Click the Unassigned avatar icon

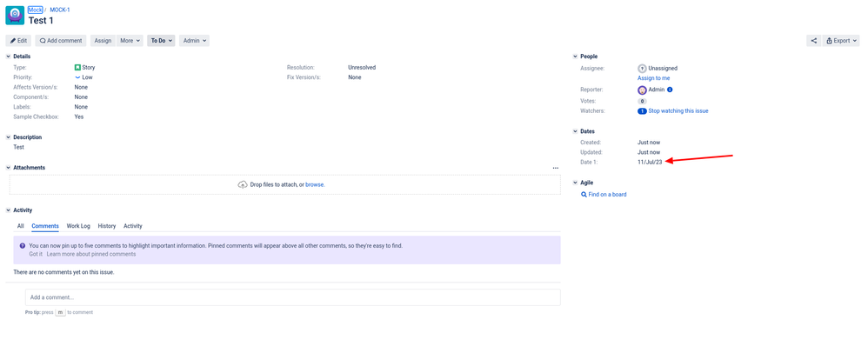[x=642, y=68]
